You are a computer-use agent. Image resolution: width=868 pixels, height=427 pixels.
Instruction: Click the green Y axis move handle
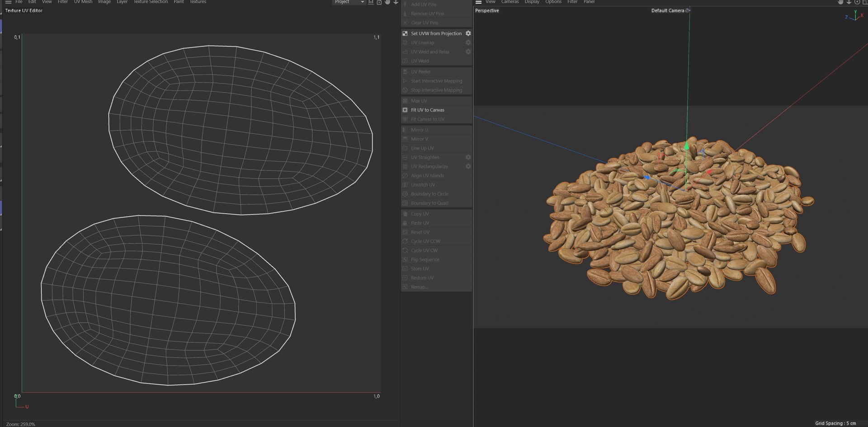point(686,145)
